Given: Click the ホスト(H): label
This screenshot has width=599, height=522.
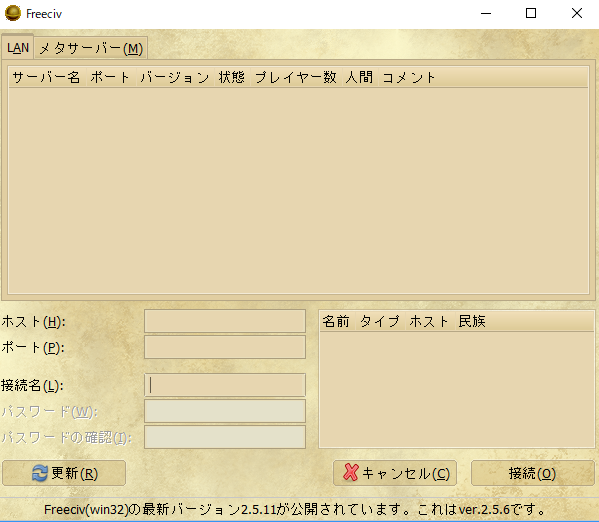Looking at the screenshot, I should [x=33, y=321].
